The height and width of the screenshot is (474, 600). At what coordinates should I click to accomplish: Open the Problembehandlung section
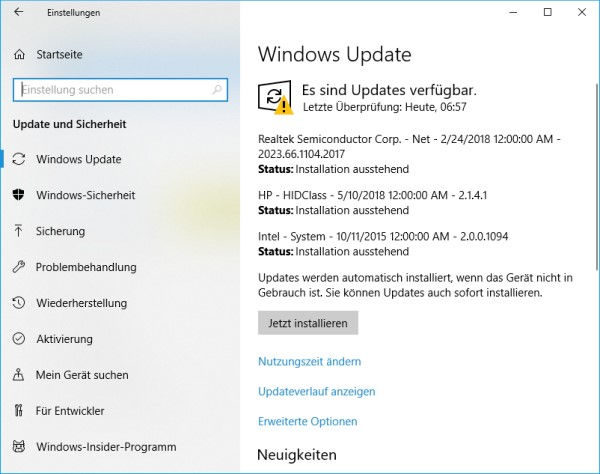86,267
